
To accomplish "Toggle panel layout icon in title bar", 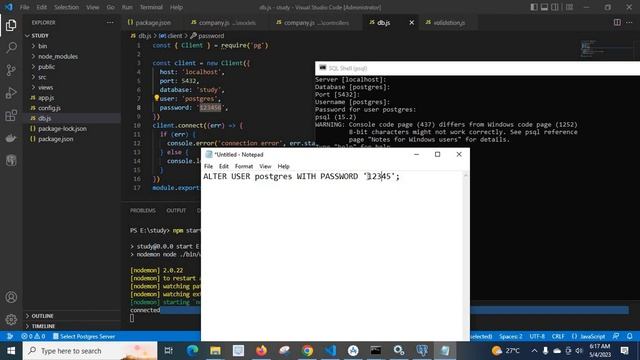I will pos(544,7).
